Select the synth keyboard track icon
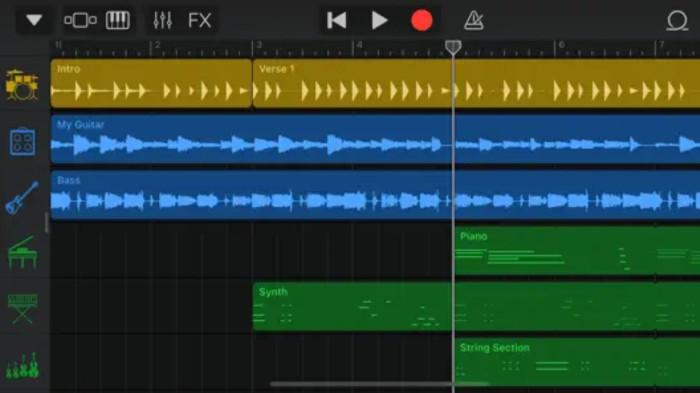Screen dimensions: 700x393 [22, 309]
